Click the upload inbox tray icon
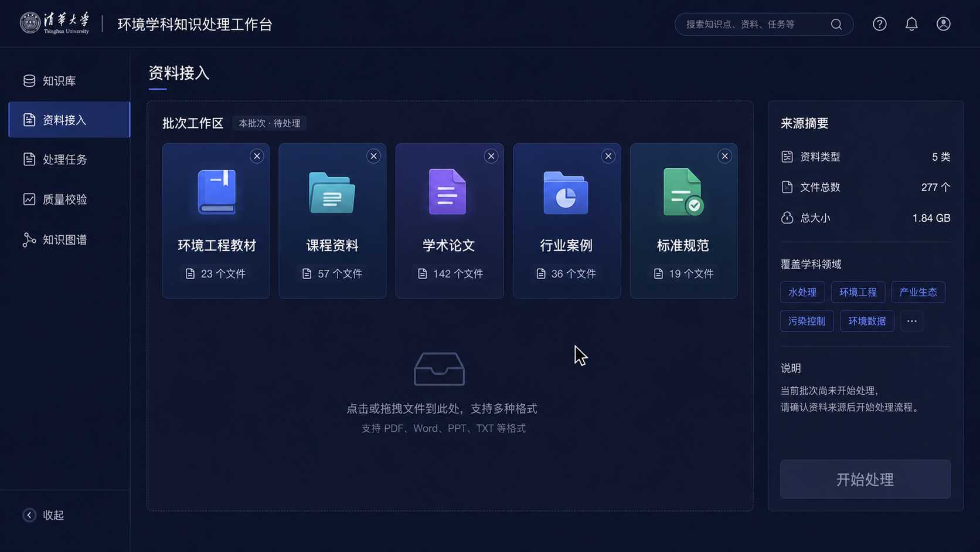The image size is (980, 552). [440, 369]
